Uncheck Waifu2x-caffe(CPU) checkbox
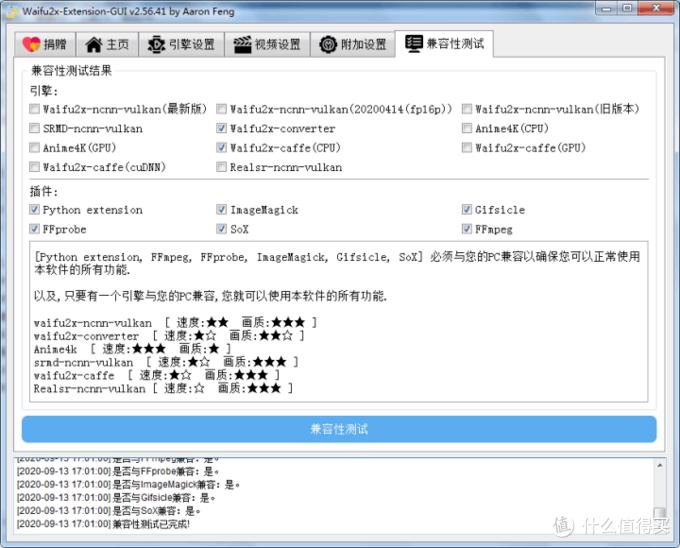Image resolution: width=680 pixels, height=548 pixels. point(221,148)
